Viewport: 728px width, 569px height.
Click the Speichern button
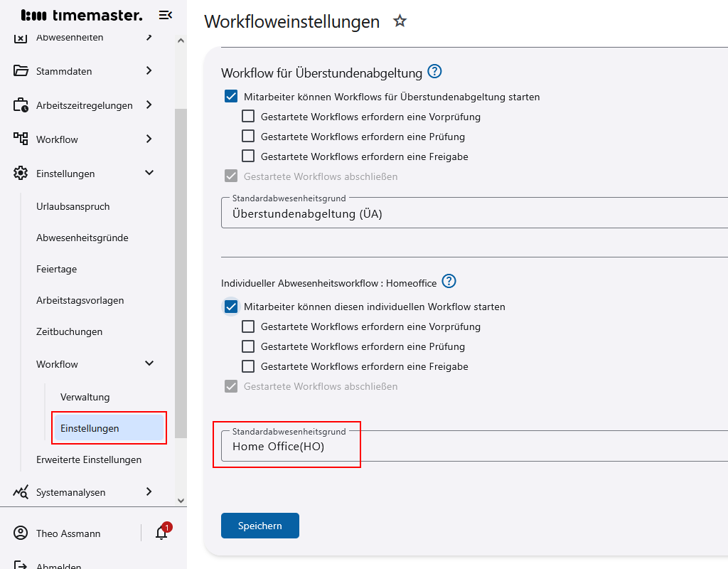pos(260,526)
